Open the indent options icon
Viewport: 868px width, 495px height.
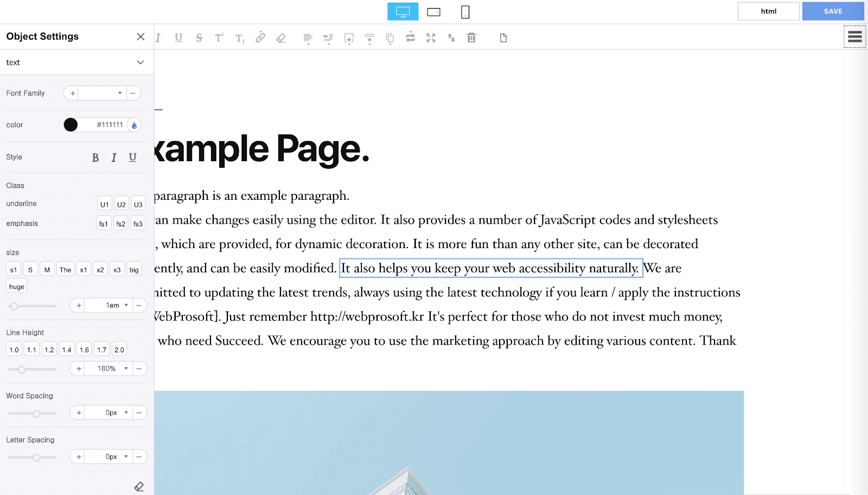pos(328,39)
